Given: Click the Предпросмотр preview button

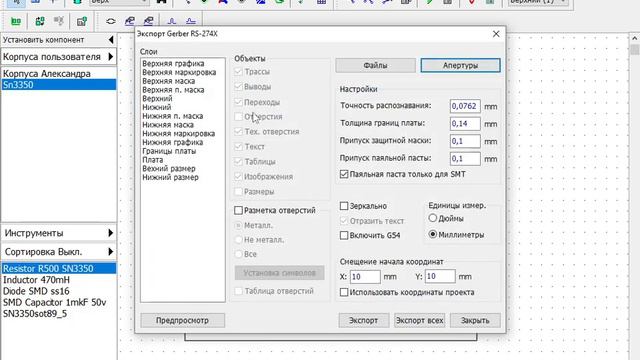Looking at the screenshot, I should click(182, 320).
